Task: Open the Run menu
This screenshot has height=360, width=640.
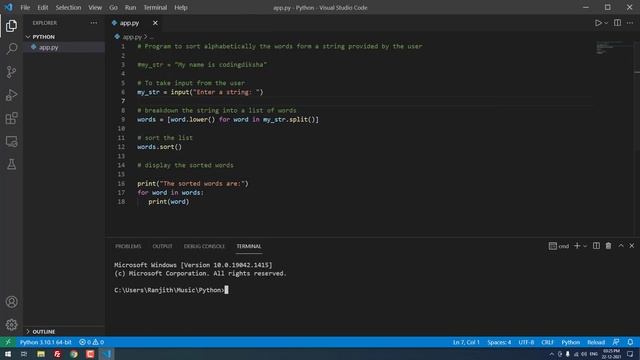Action: (x=130, y=7)
